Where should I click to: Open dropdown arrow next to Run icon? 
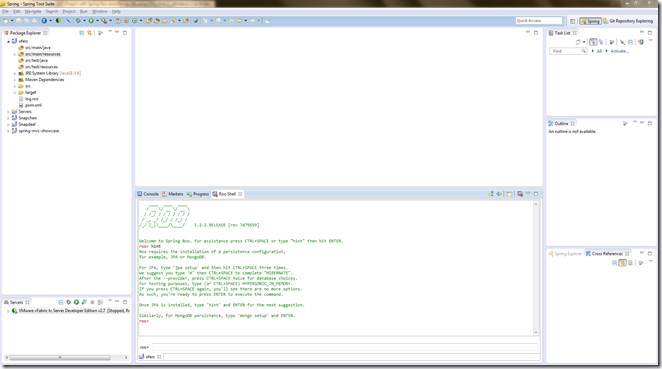(x=97, y=21)
